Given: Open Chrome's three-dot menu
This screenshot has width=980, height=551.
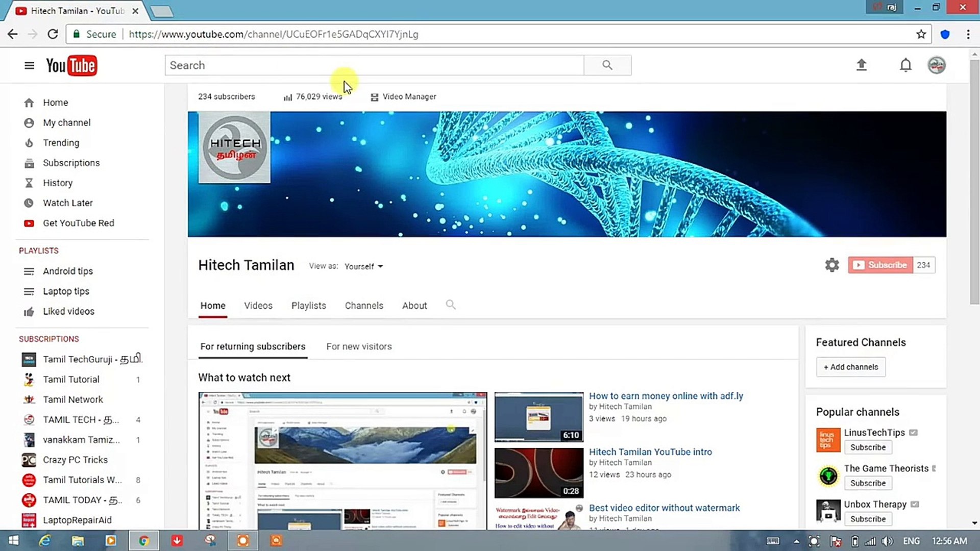Looking at the screenshot, I should click(x=968, y=34).
